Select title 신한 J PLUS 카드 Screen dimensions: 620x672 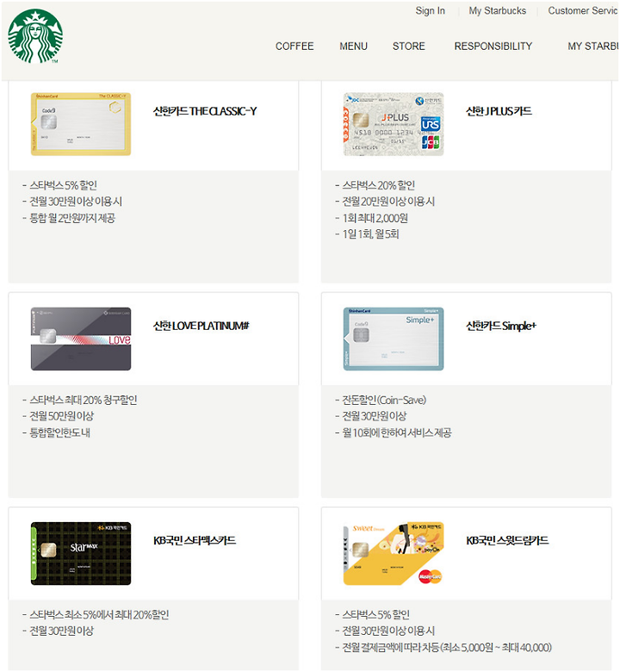coord(499,111)
